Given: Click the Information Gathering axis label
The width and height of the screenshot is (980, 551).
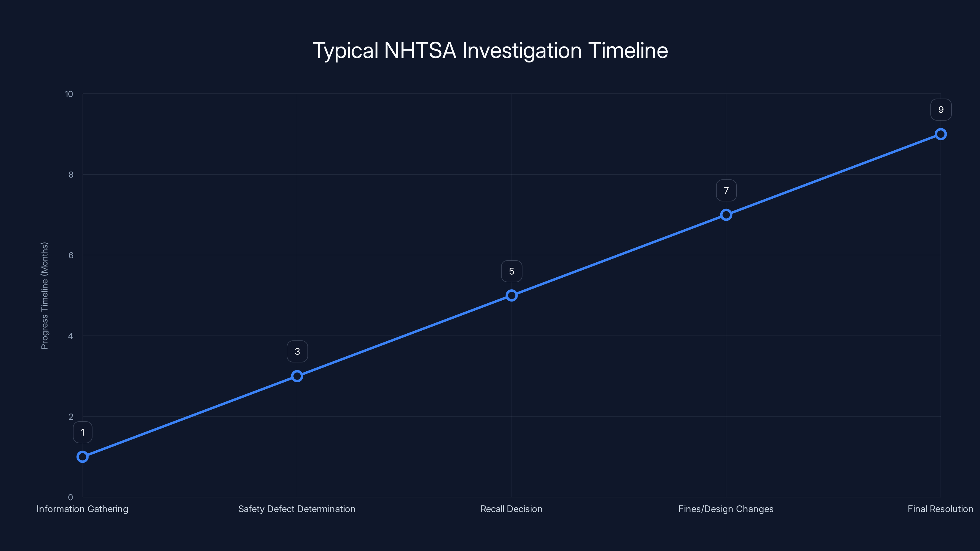Looking at the screenshot, I should click(x=83, y=509).
